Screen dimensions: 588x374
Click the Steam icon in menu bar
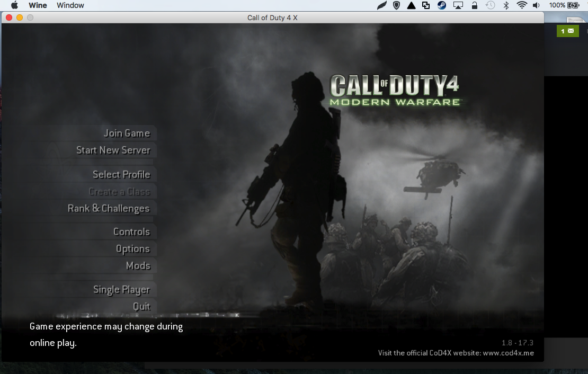click(x=441, y=5)
